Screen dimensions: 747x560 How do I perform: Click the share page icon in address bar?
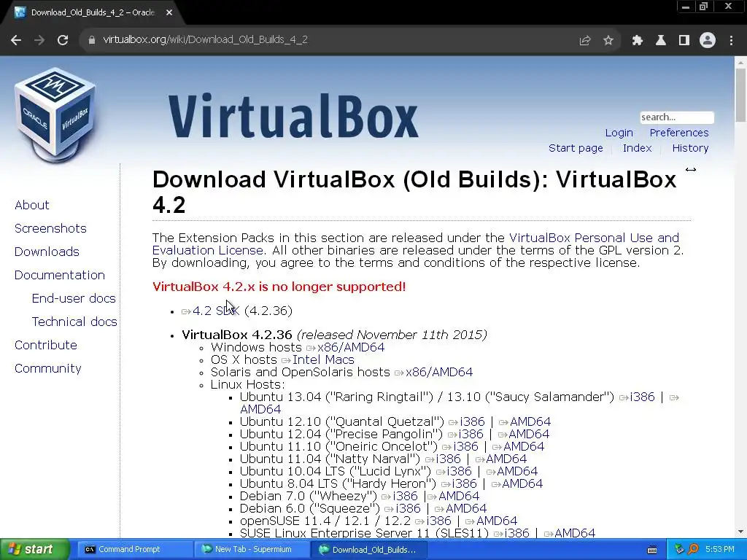point(585,41)
